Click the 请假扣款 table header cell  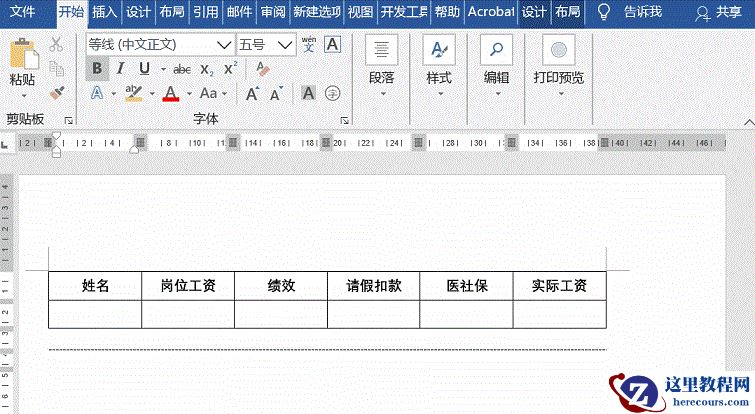(374, 285)
